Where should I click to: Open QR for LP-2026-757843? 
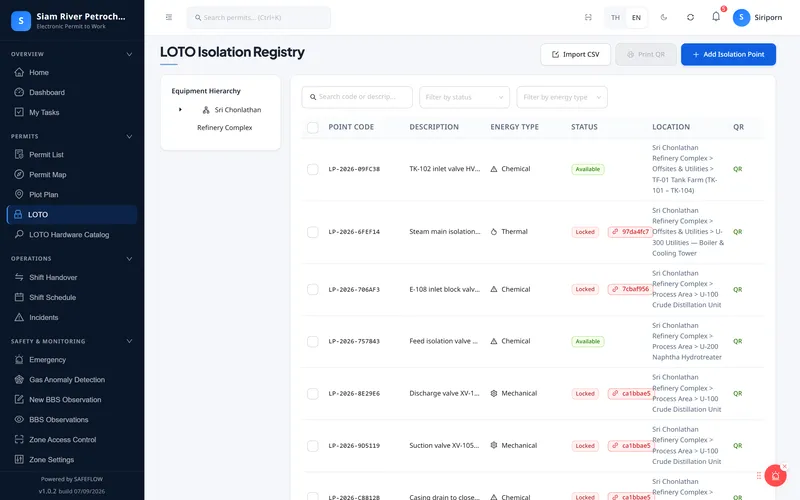click(738, 341)
